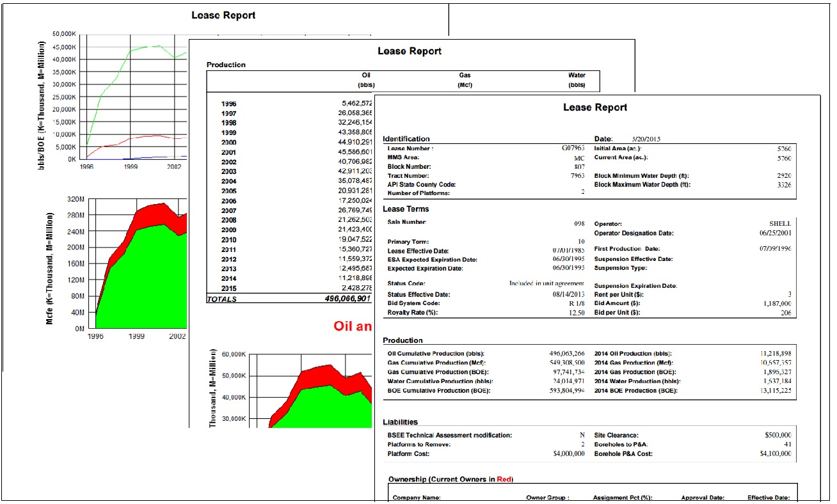Click the "Suspension Type:" label
This screenshot has width=837, height=504.
(620, 268)
